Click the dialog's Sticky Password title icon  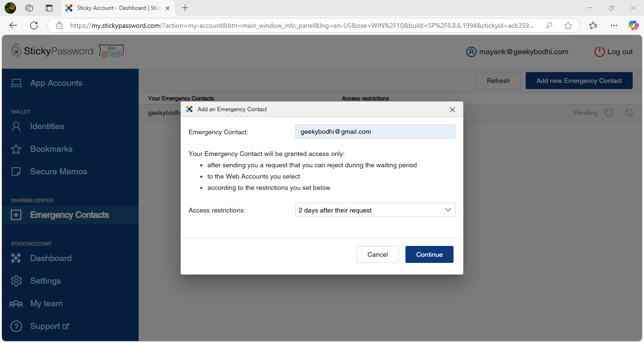190,109
